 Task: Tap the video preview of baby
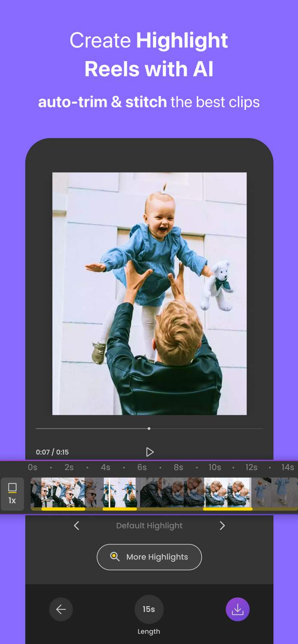[x=149, y=294]
